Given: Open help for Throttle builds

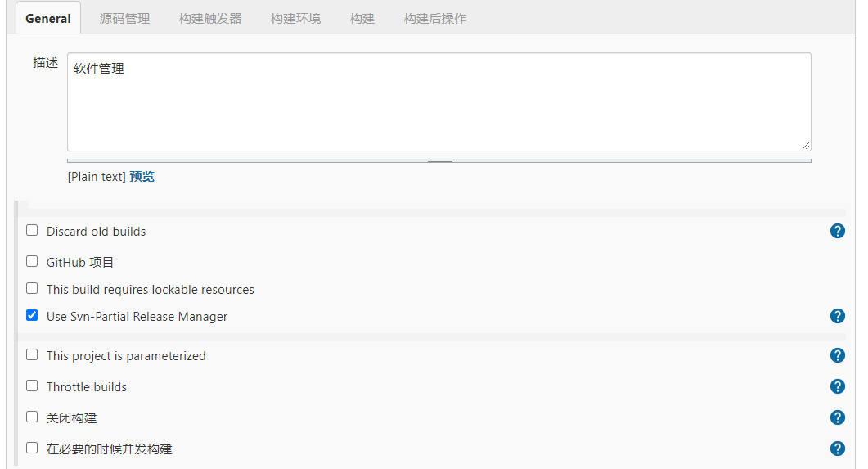Looking at the screenshot, I should click(838, 386).
